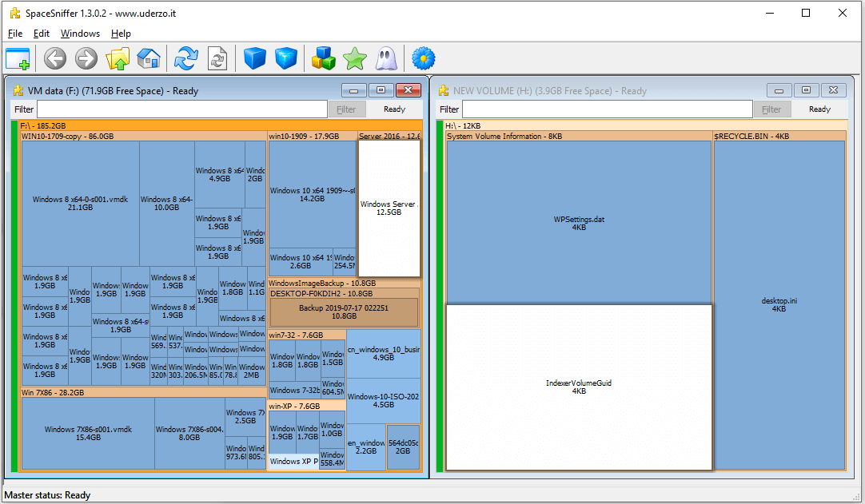Image resolution: width=865 pixels, height=504 pixels.
Task: Create a new view with the new-view icon
Action: pos(17,58)
